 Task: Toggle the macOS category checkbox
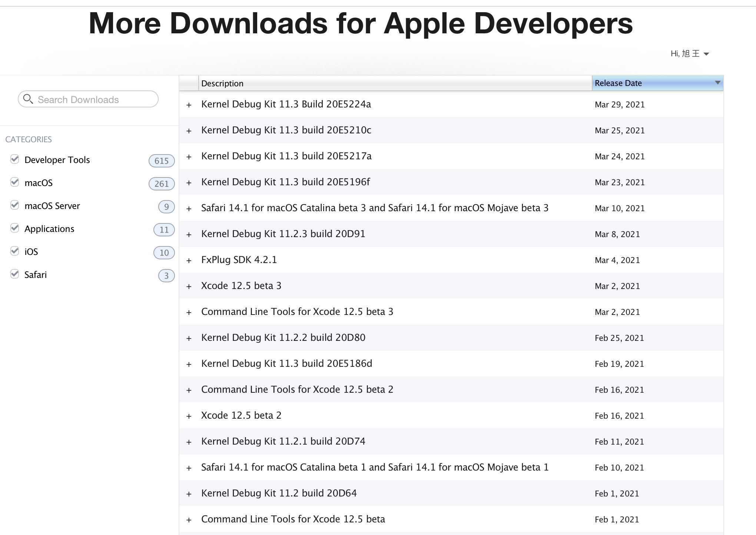click(15, 182)
